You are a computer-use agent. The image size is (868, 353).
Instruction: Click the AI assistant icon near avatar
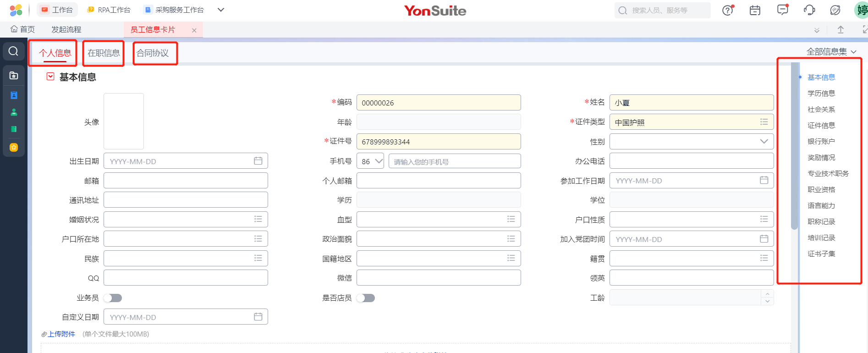coord(835,10)
